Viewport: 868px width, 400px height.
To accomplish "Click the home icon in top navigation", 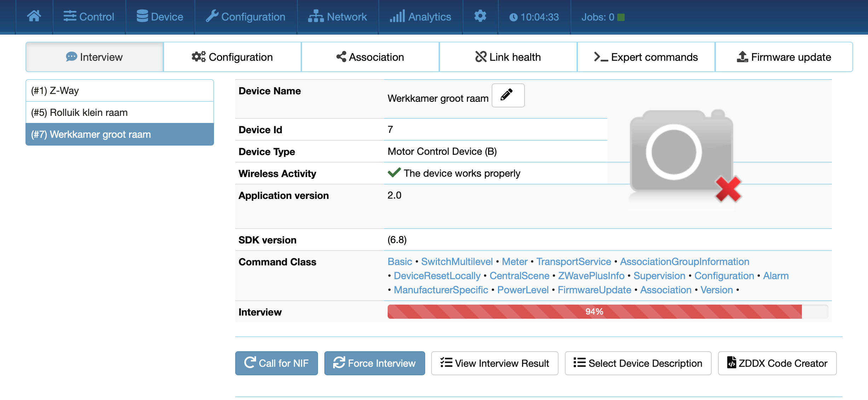I will click(x=34, y=17).
